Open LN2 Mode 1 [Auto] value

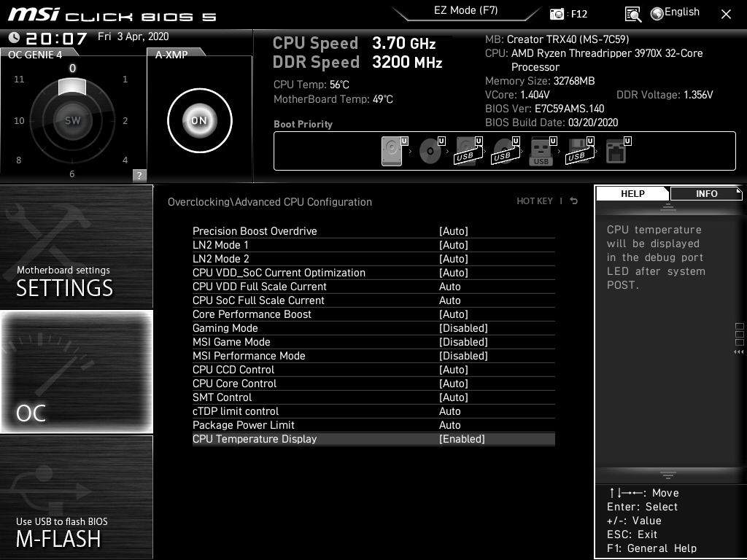click(454, 245)
